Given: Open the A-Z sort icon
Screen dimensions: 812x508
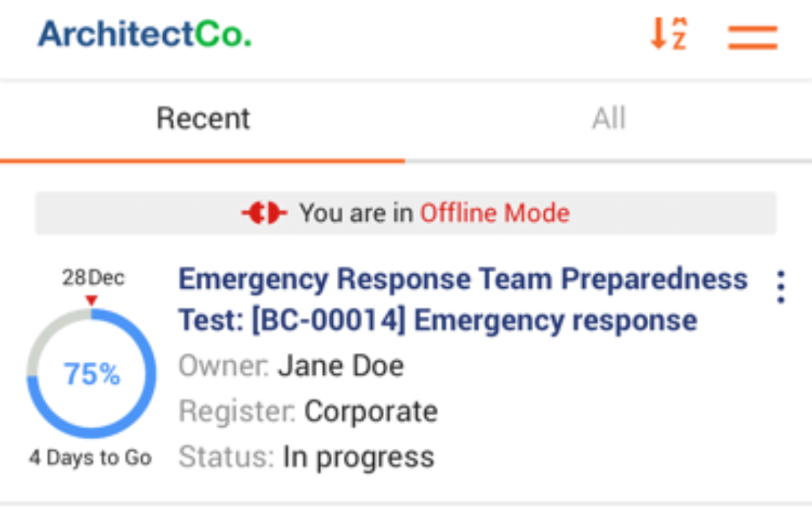Looking at the screenshot, I should point(669,34).
